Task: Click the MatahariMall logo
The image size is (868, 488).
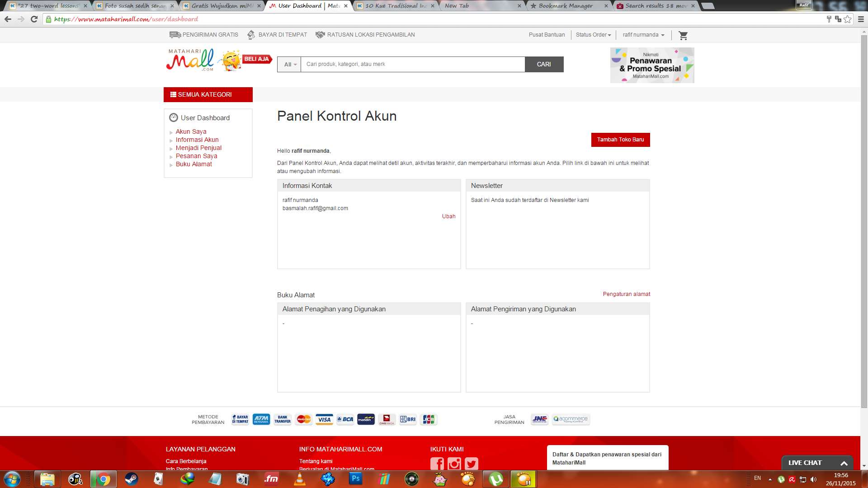Action: point(190,60)
